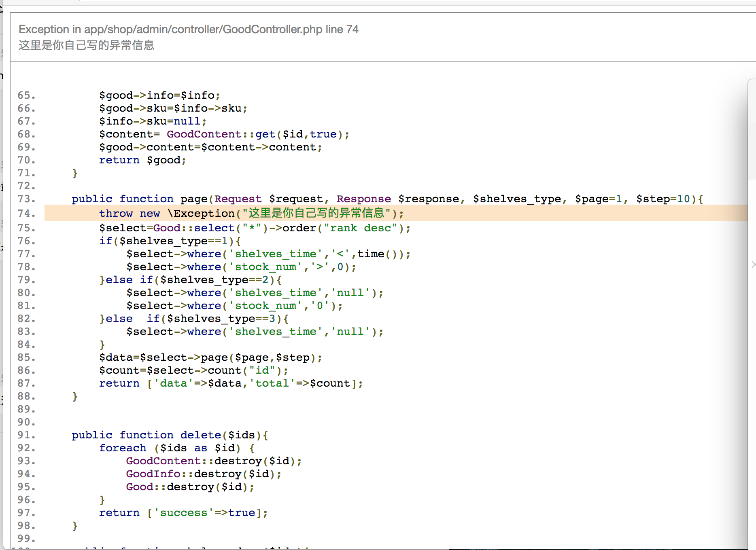Click the if $shelves_type==1 condition
The width and height of the screenshot is (756, 550).
pos(170,241)
